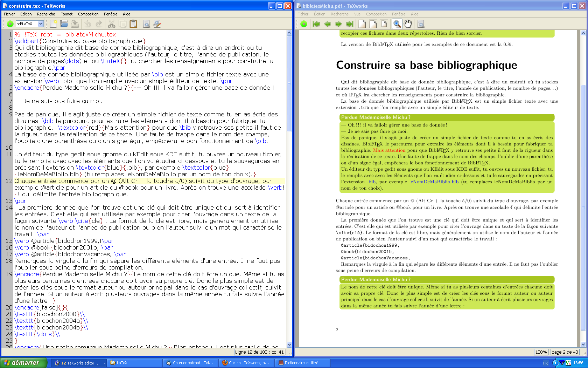Screen dimensions: 588x368
Task: Create a new document with the New icon
Action: (53, 24)
